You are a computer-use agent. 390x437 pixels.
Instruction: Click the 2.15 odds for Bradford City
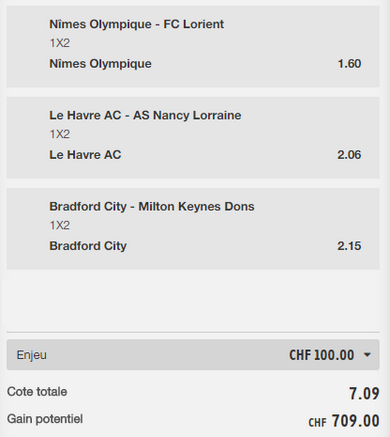click(x=349, y=246)
